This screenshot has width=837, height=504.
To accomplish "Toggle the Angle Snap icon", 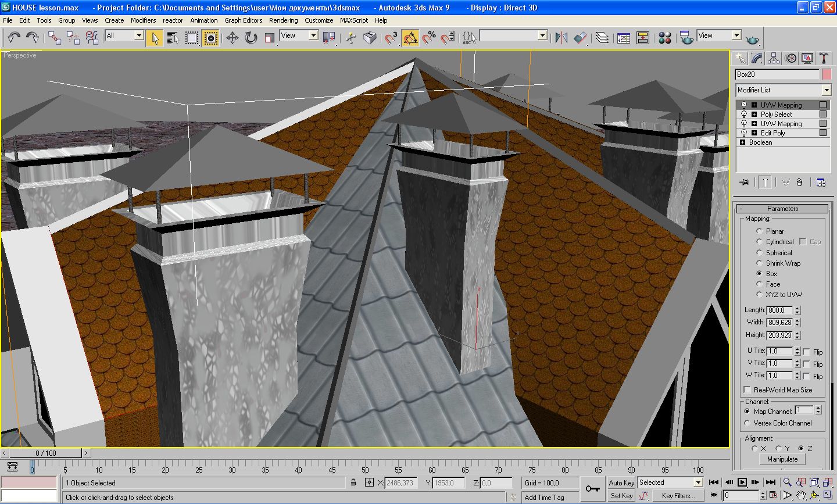I will click(410, 38).
